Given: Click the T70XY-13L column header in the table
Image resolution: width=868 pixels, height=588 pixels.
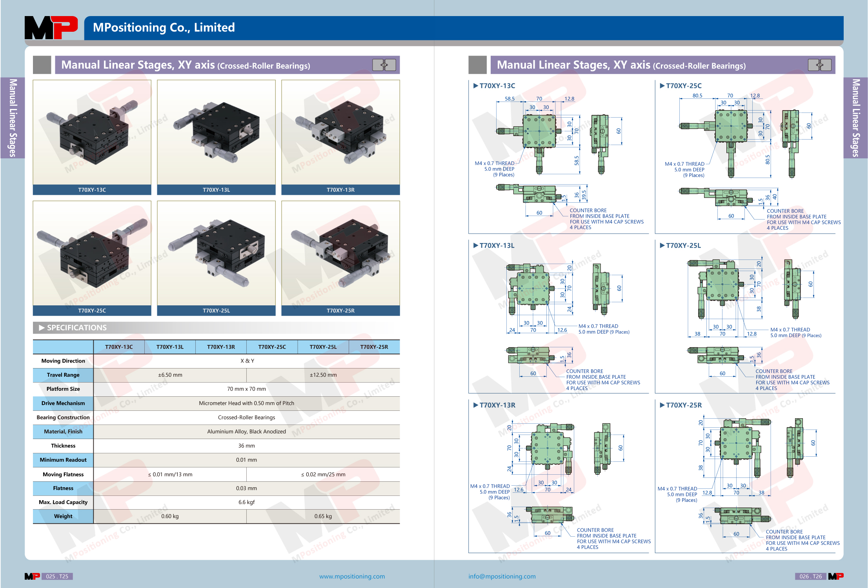Looking at the screenshot, I should tap(170, 347).
